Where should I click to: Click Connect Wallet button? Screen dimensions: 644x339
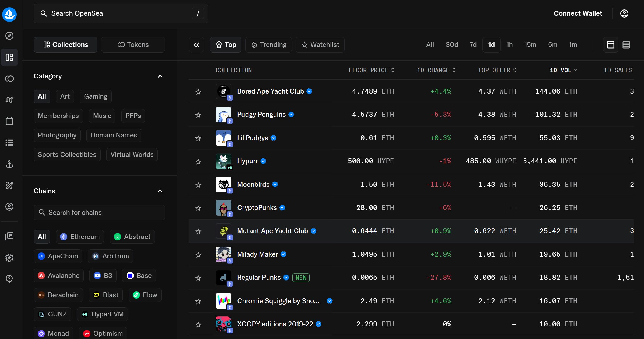pos(578,13)
